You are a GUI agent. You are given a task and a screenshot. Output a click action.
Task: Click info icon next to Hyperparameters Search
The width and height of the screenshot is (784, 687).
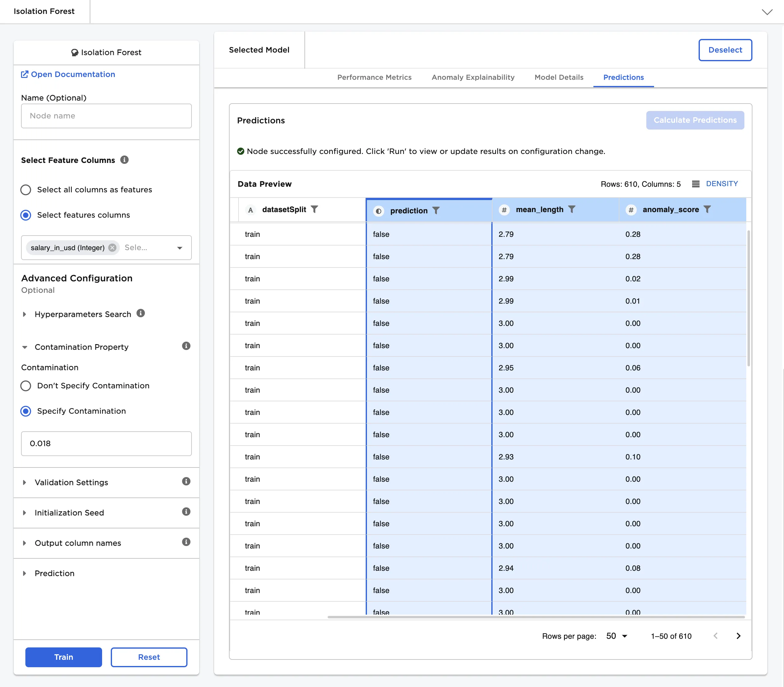141,313
